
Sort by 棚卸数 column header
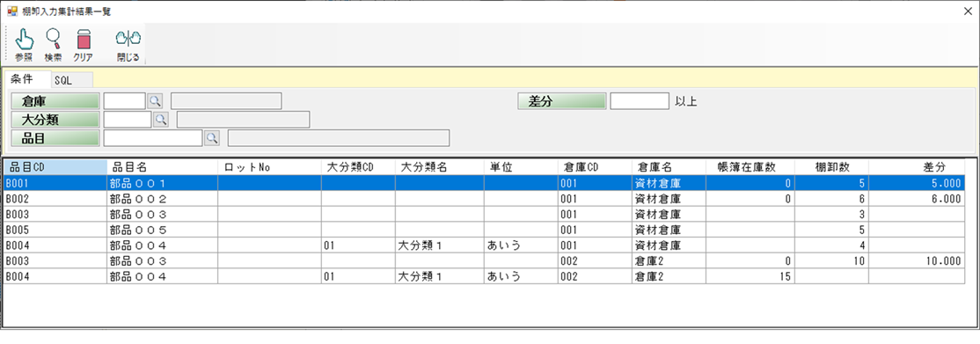coord(831,167)
